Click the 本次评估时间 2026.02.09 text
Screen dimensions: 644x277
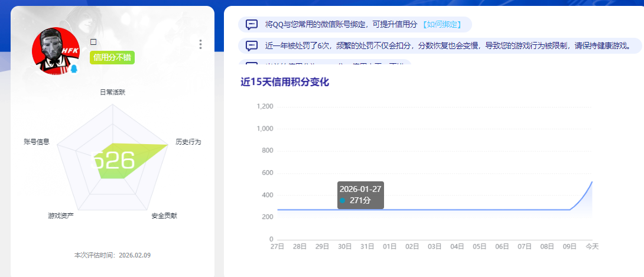(x=112, y=255)
